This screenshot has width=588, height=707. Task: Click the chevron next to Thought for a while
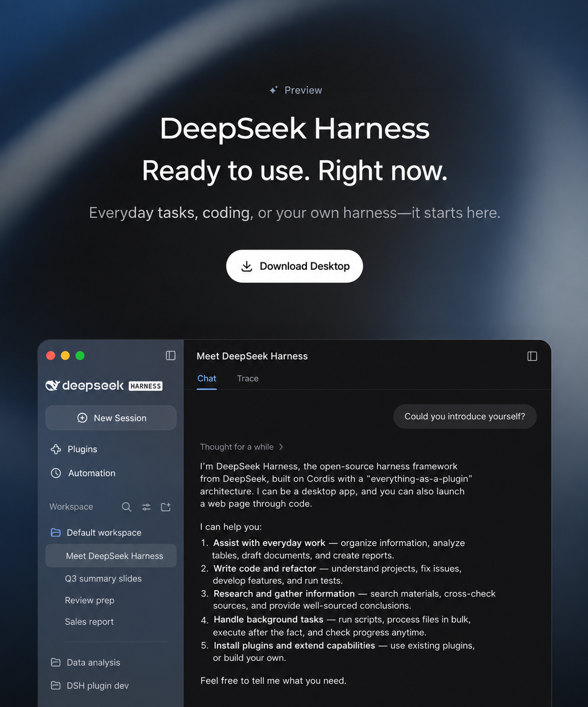coord(281,447)
